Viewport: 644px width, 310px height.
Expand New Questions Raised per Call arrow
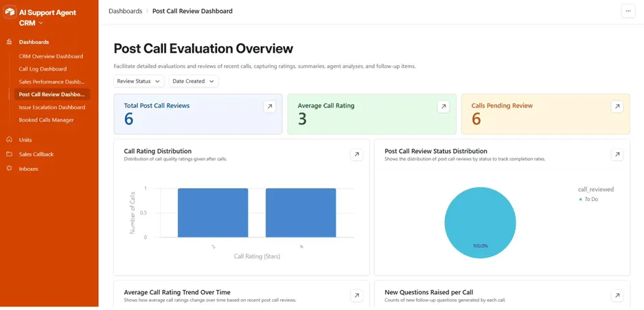[617, 295]
